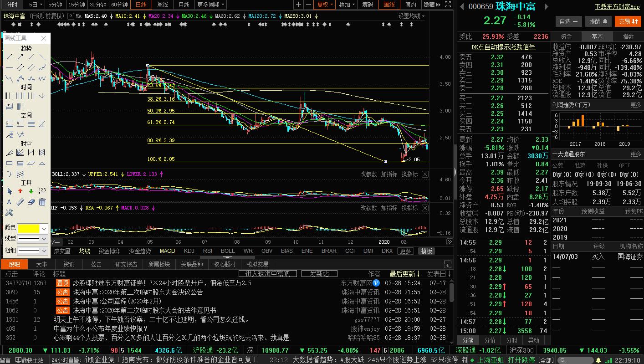This screenshot has width=644, height=364.
Task: Open drawing settings via the wrench icon
Action: coord(9,212)
